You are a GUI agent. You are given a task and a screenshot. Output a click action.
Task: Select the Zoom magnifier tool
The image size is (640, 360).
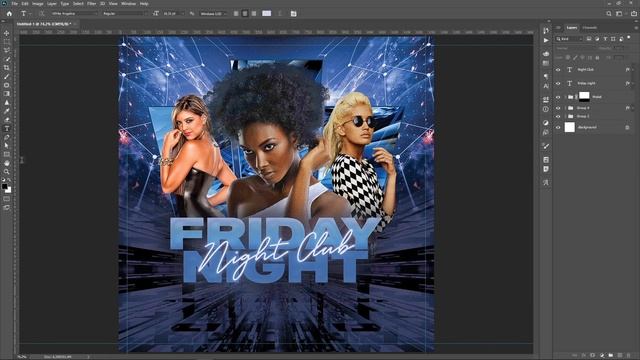click(x=7, y=171)
